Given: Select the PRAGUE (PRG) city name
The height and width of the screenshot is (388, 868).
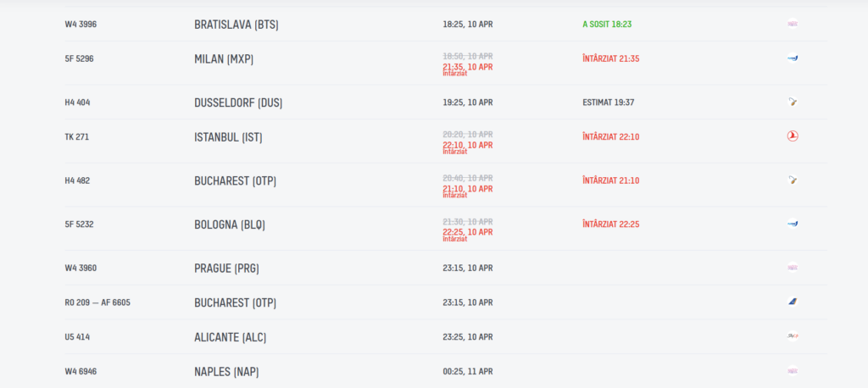Looking at the screenshot, I should 226,269.
